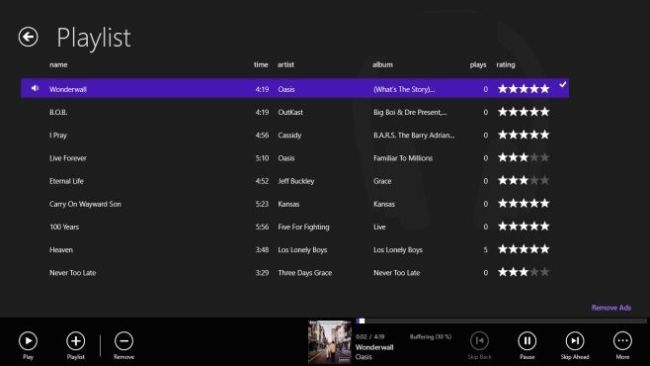
Task: Select the song I Pray
Action: tap(58, 135)
